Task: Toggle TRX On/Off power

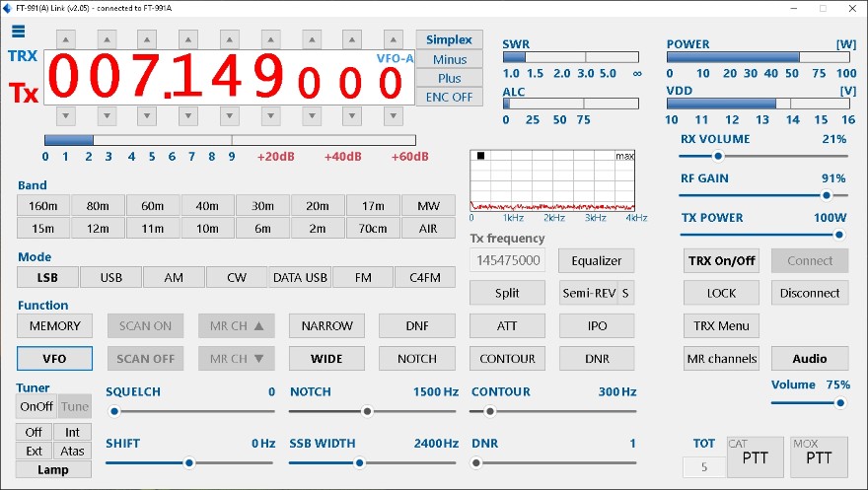Action: tap(721, 260)
